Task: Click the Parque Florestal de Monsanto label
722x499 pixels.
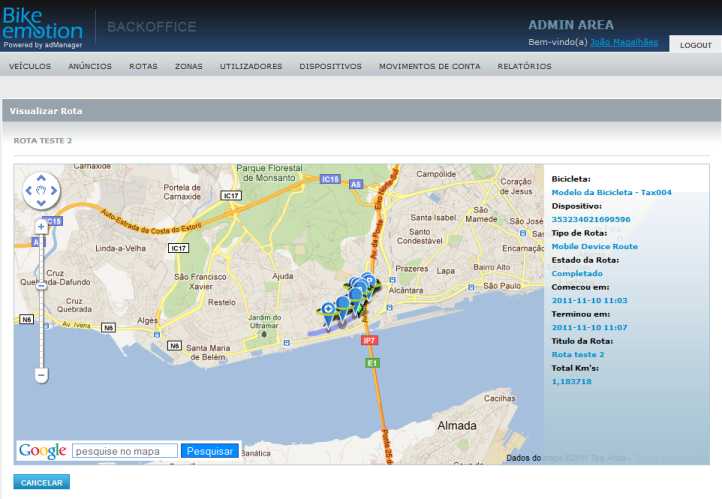Action: 269,173
